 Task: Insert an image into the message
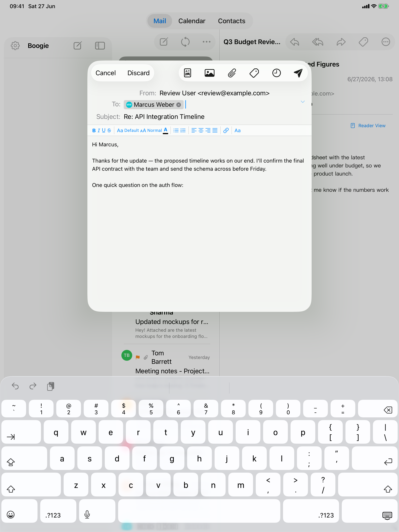tap(210, 73)
